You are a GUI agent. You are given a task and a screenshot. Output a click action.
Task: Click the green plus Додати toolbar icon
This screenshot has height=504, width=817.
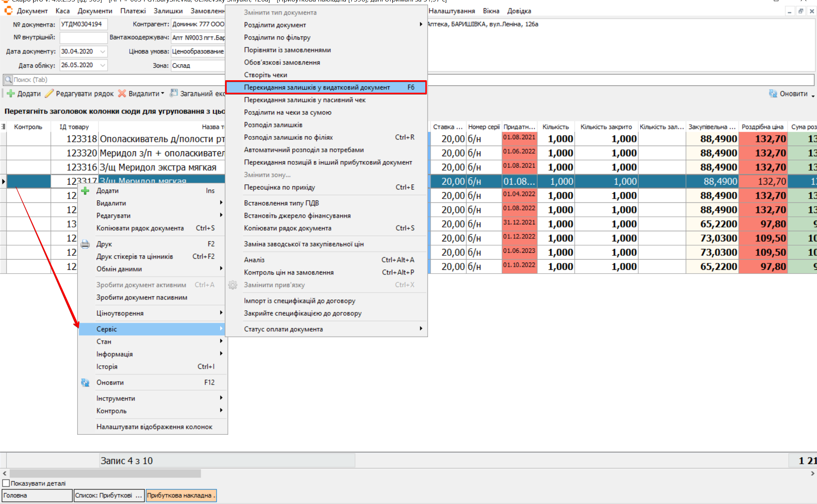pyautogui.click(x=11, y=93)
